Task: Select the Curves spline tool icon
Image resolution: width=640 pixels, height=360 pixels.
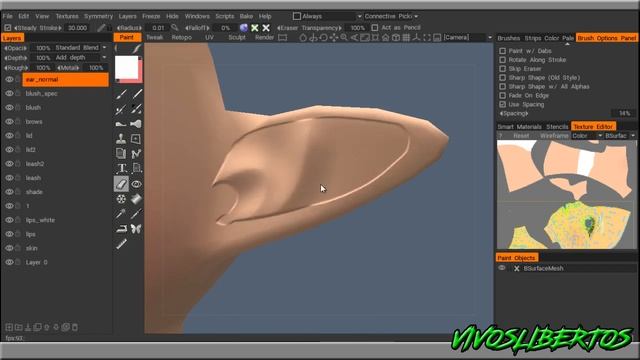Action: pos(136,153)
